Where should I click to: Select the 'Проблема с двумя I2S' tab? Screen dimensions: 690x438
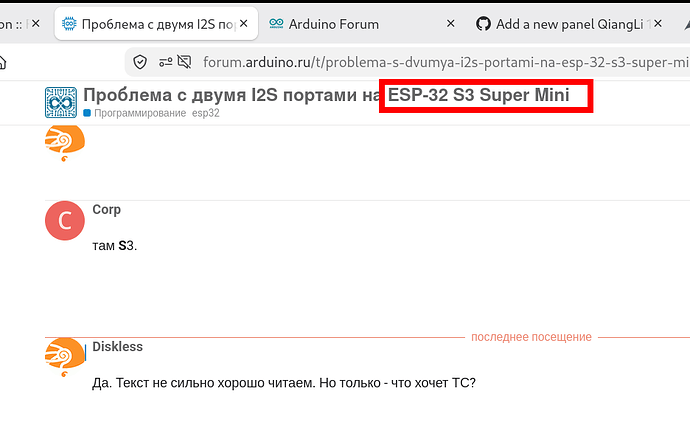(x=156, y=24)
